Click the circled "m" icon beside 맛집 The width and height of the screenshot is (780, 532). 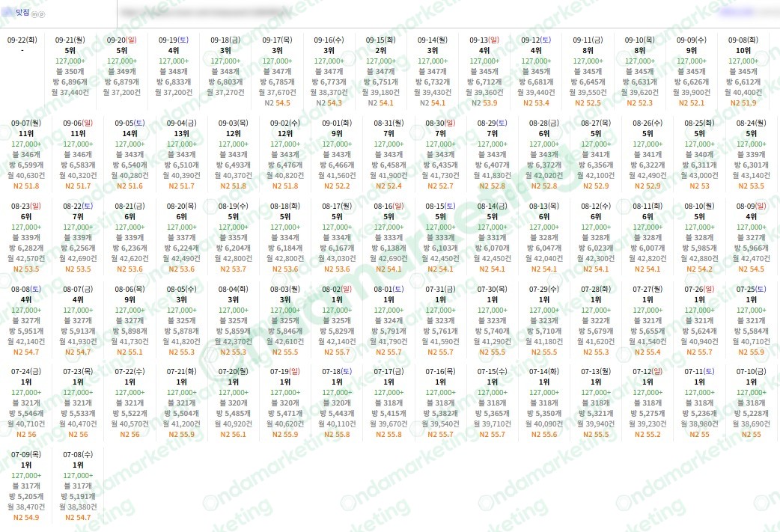click(x=34, y=14)
